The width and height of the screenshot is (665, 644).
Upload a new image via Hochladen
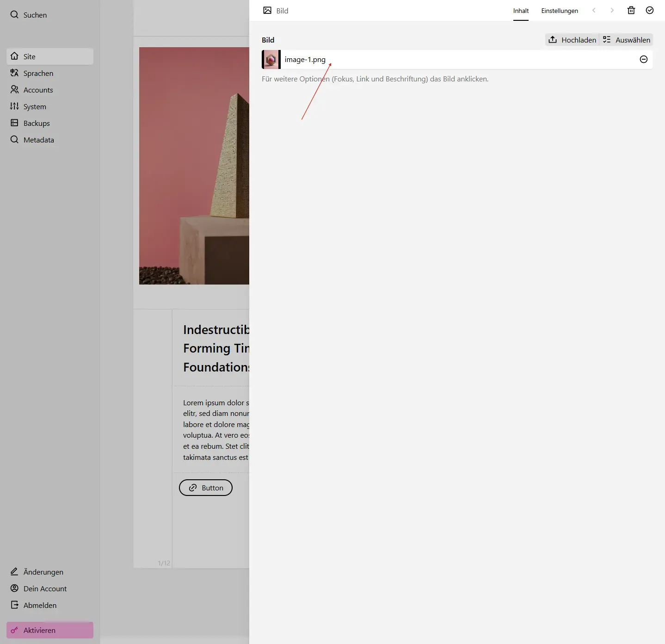pyautogui.click(x=572, y=40)
